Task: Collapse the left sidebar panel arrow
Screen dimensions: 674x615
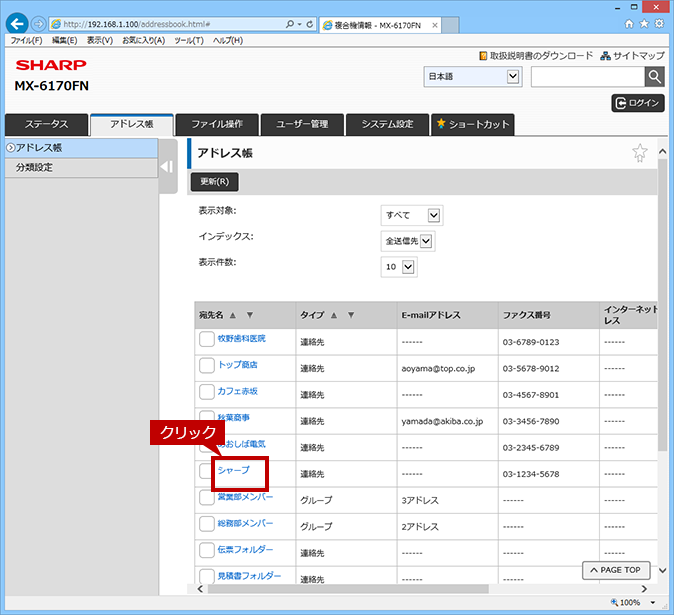Action: point(167,167)
